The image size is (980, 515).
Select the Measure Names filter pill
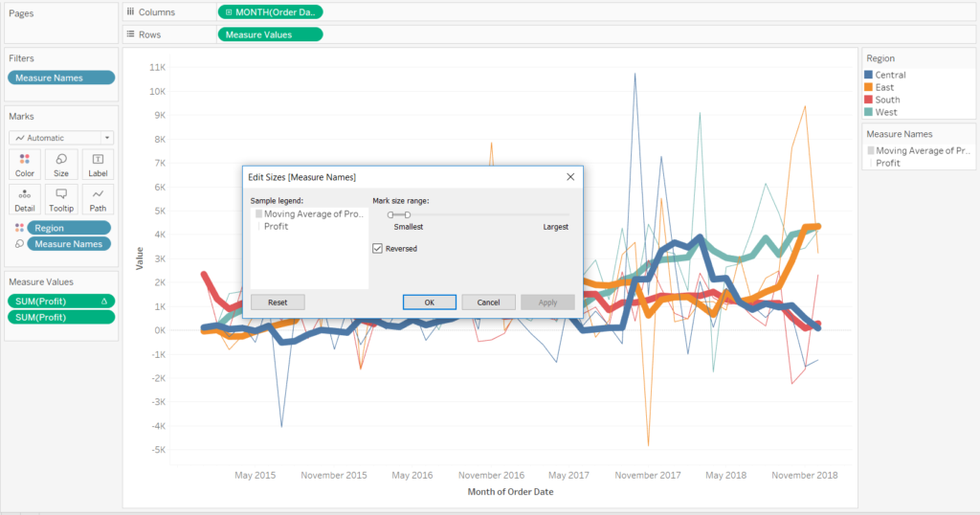pos(61,78)
